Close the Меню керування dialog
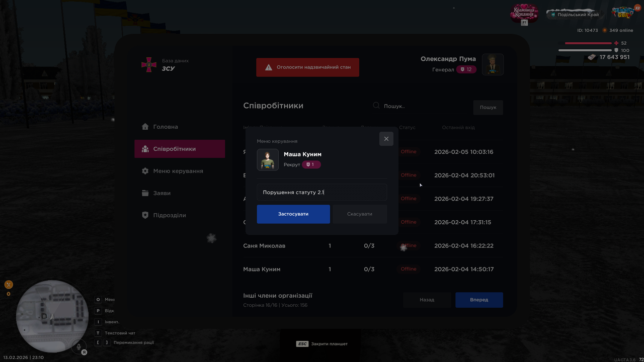The image size is (644, 362). point(386,139)
